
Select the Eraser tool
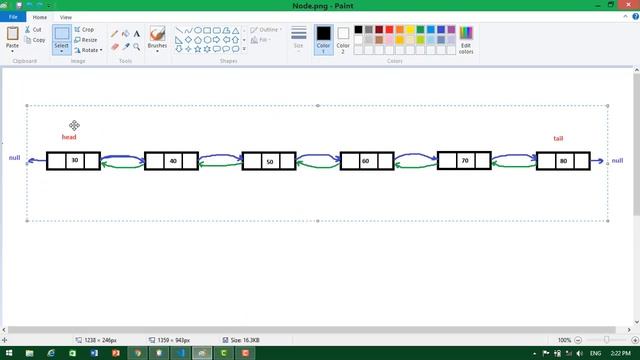pyautogui.click(x=115, y=47)
